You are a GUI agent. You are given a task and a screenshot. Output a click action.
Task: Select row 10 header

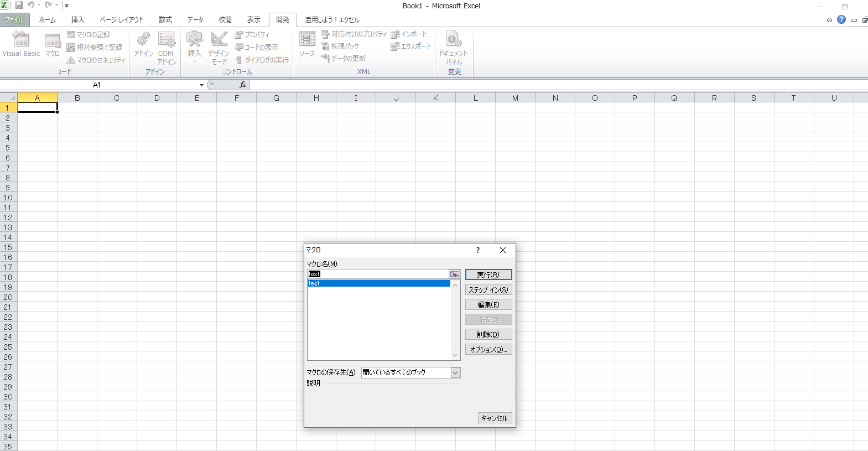8,198
